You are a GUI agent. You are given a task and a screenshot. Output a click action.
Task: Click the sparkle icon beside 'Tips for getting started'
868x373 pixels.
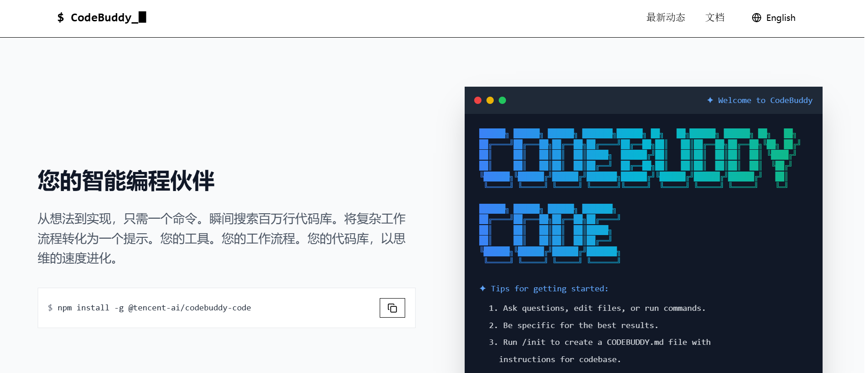click(482, 288)
